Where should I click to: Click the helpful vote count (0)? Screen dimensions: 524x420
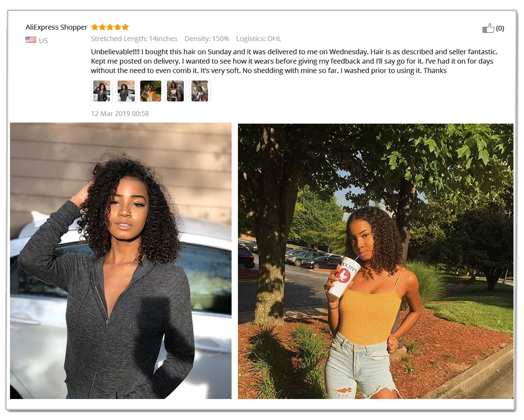click(x=500, y=28)
